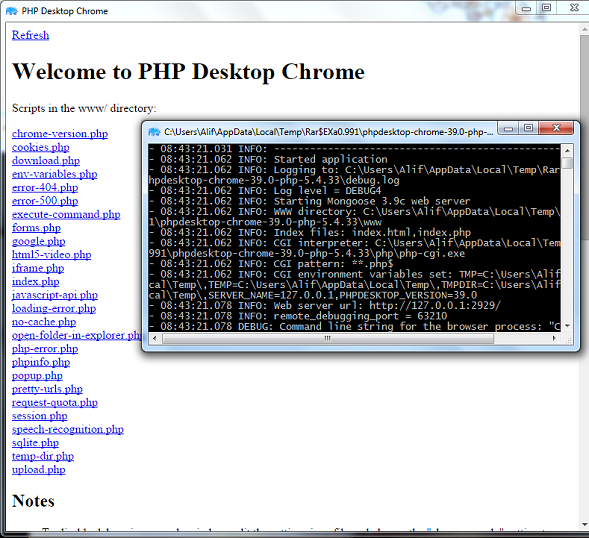Viewport: 589px width, 538px height.
Task: Open pretty-urls.php link
Action: 47,389
